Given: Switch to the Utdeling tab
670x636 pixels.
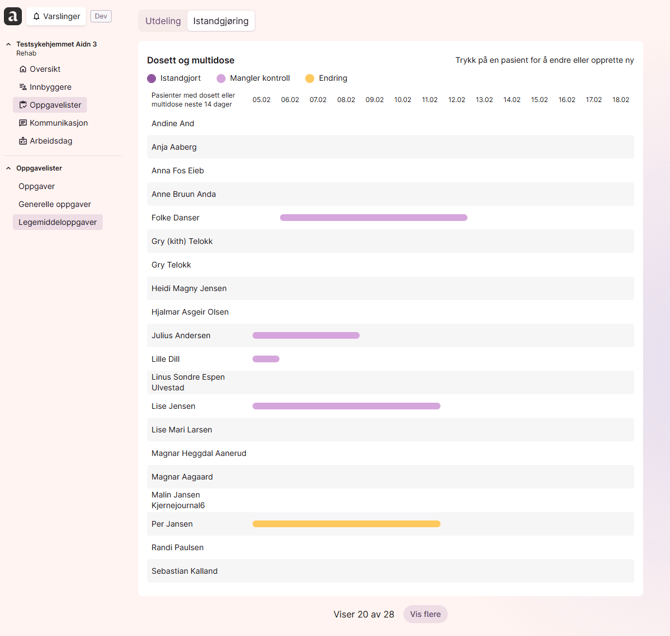Looking at the screenshot, I should click(x=163, y=21).
